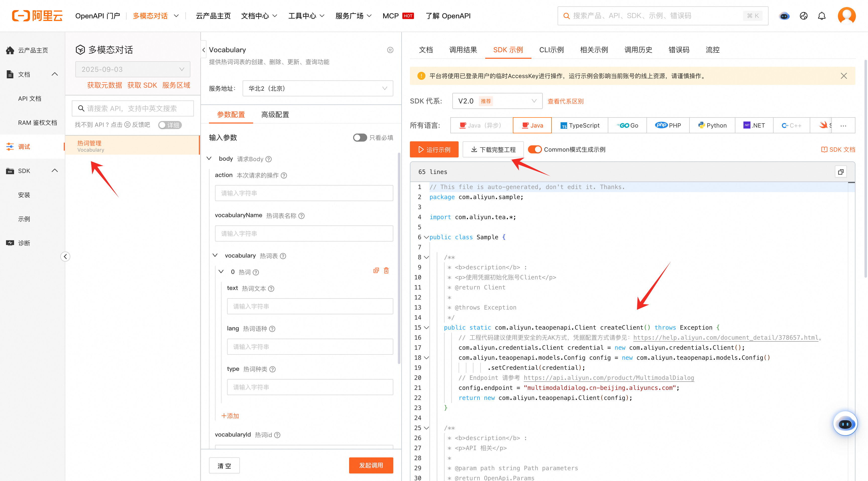Click the notification bell icon

(x=822, y=16)
